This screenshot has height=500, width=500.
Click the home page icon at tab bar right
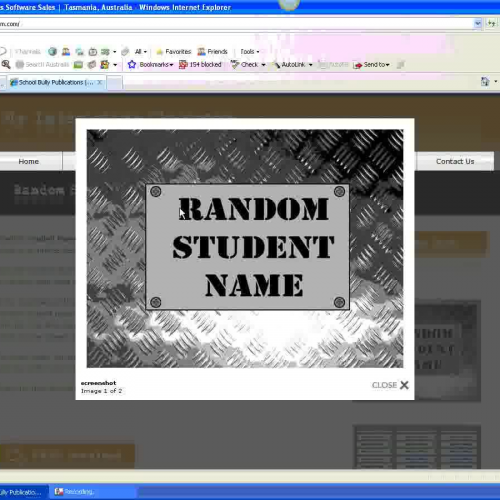[x=485, y=81]
